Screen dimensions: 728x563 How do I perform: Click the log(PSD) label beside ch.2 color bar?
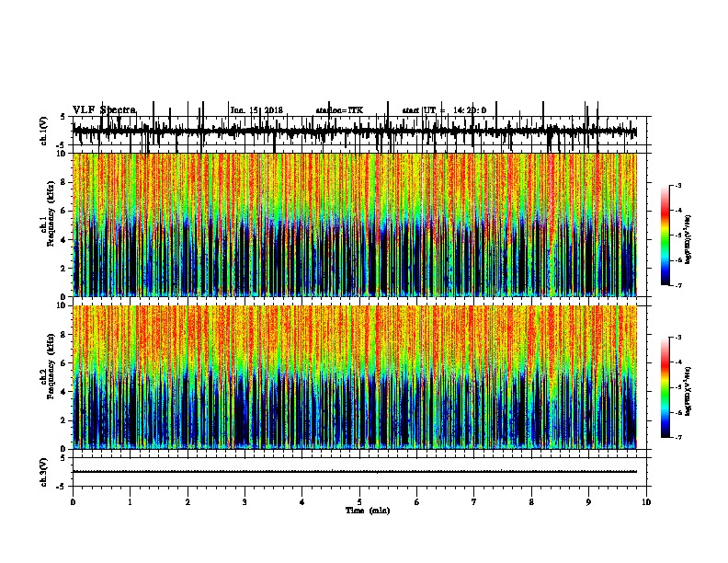tap(688, 391)
